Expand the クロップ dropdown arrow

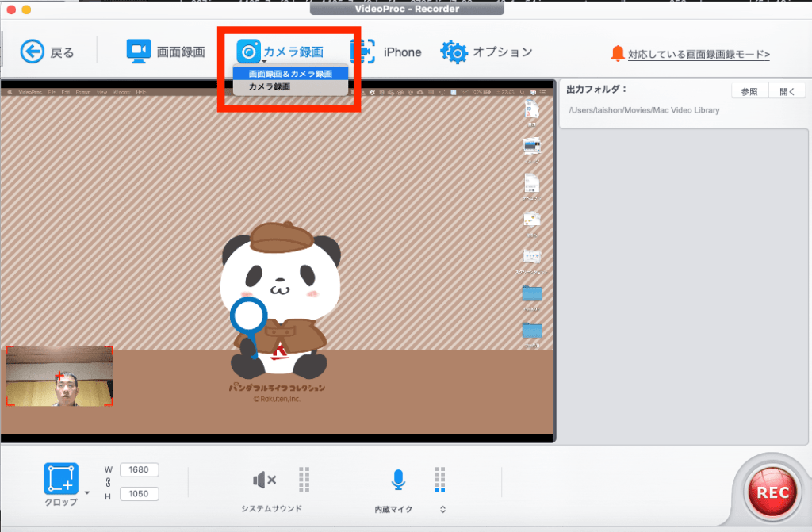[87, 492]
